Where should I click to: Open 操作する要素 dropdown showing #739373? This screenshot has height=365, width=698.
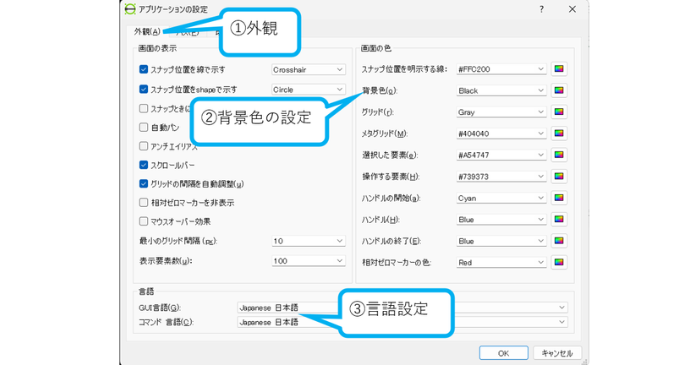tap(501, 176)
